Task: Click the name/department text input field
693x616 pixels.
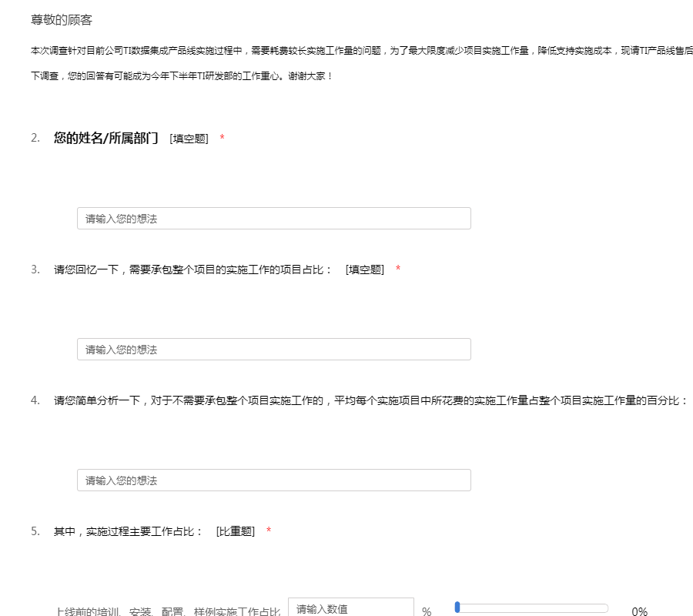Action: [x=273, y=219]
